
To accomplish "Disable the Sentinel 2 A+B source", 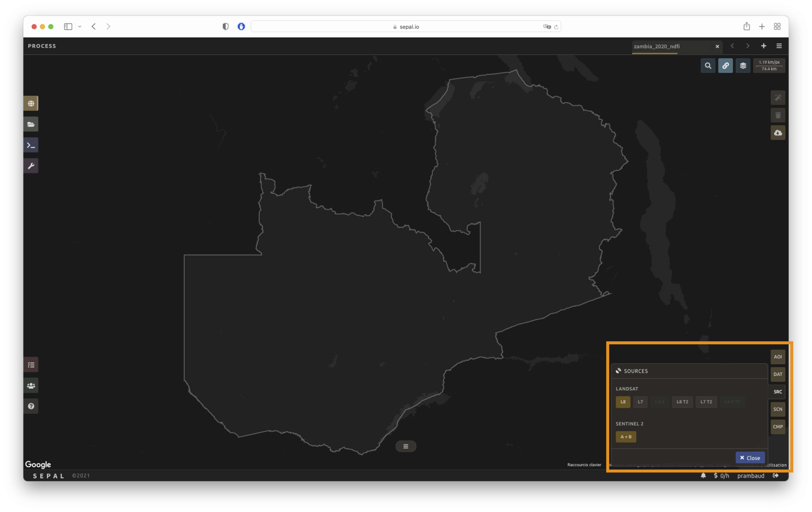I will [x=626, y=437].
